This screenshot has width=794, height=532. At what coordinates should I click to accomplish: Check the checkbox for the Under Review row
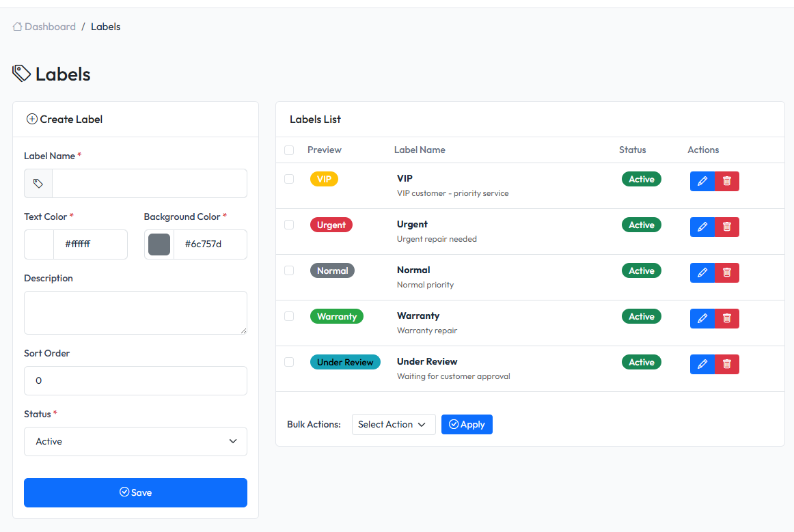[289, 361]
